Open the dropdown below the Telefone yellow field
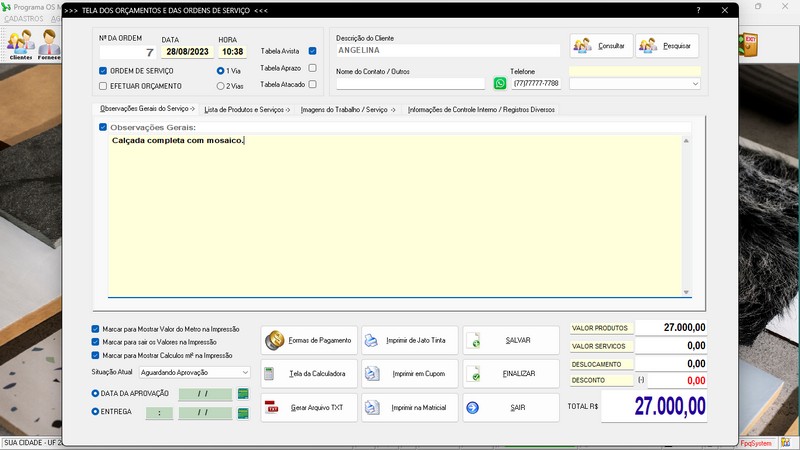The image size is (800, 450). pos(695,84)
